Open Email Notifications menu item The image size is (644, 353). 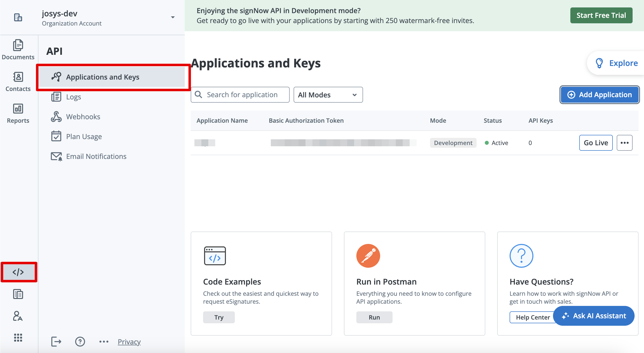point(96,156)
